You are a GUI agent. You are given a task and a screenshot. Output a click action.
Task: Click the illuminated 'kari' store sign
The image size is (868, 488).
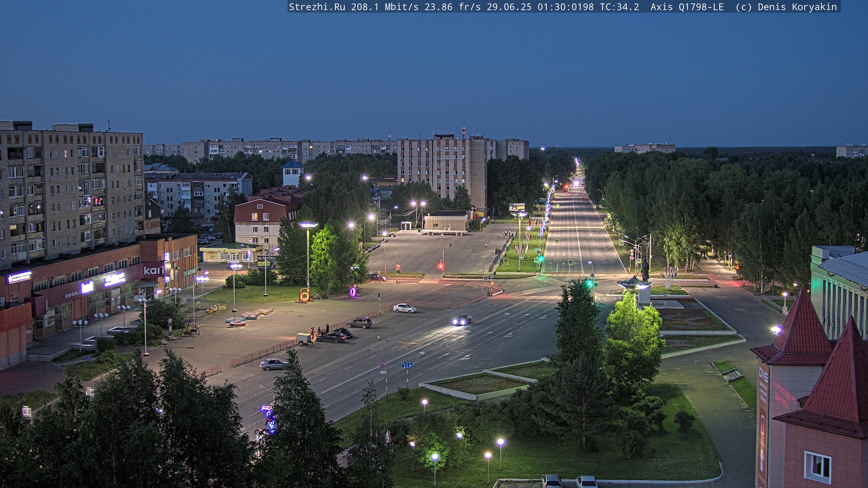click(154, 270)
